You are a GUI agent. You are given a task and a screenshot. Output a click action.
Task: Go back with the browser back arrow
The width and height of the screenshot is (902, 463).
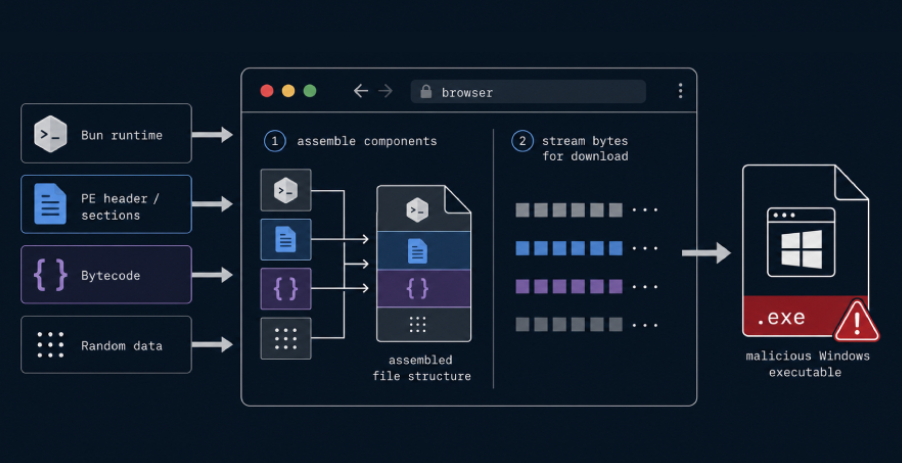pos(361,91)
